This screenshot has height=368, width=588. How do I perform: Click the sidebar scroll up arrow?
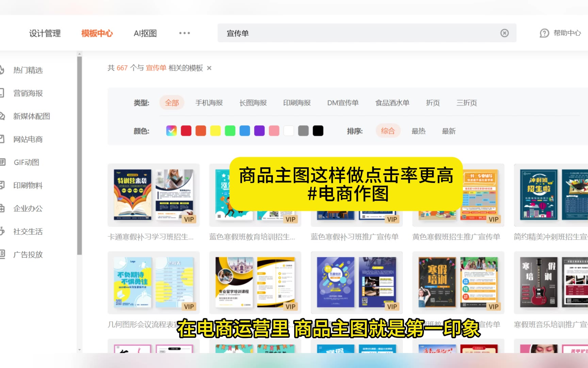tap(80, 54)
